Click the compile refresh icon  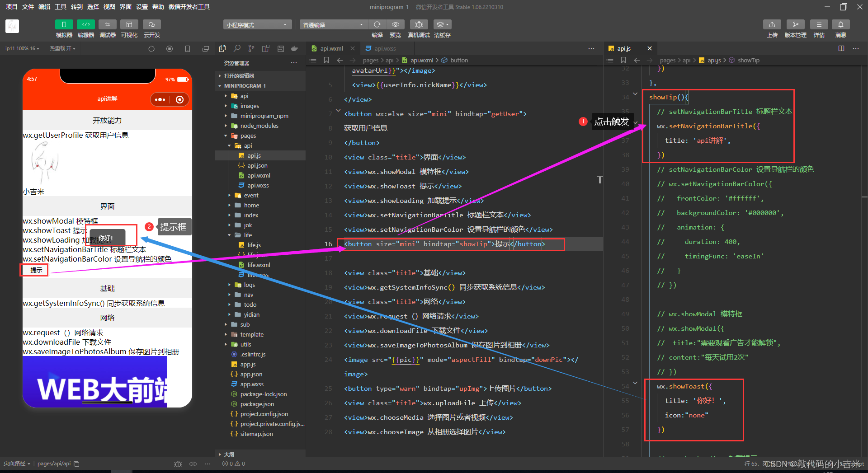(377, 24)
